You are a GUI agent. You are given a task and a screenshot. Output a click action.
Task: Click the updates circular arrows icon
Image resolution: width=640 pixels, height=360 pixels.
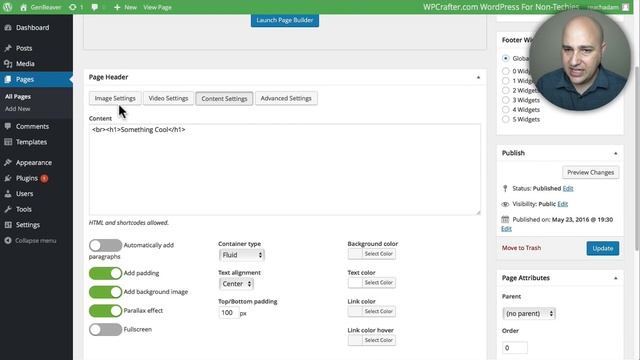[73, 7]
